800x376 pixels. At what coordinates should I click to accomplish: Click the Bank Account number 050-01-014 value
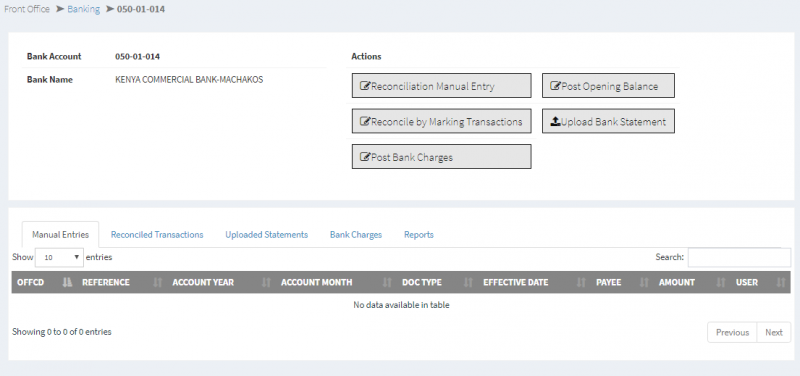(137, 56)
